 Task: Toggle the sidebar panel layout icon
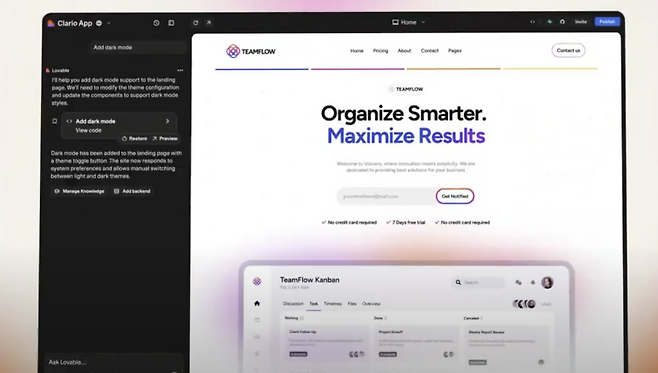coord(171,23)
